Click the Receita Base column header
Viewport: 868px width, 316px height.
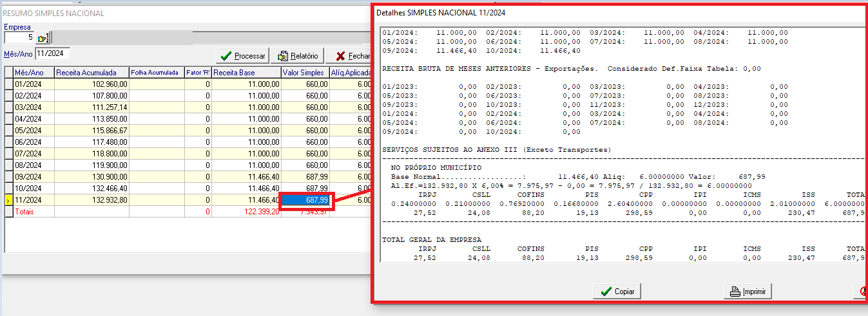(246, 72)
